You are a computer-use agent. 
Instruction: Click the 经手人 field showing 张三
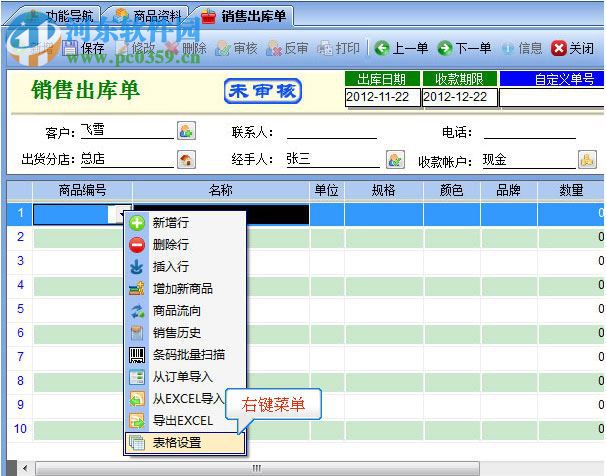333,159
